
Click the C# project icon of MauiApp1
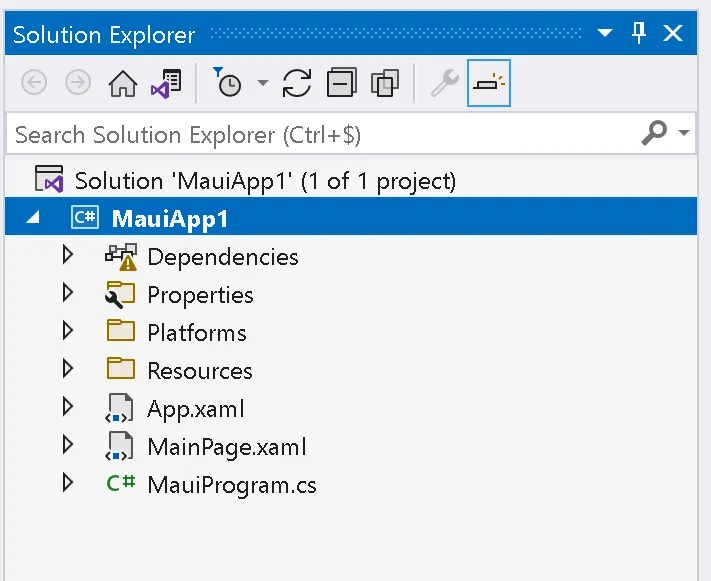pyautogui.click(x=85, y=217)
